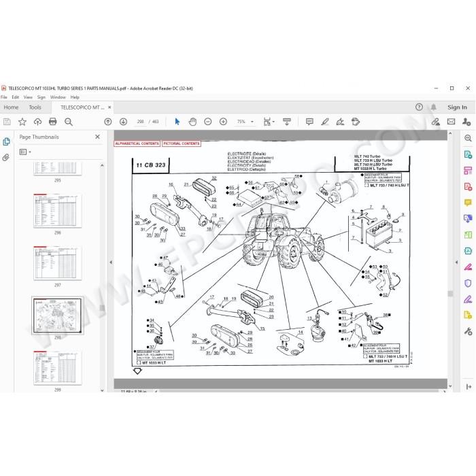Select the Highlight text pen tool
This screenshot has width=476, height=476.
[x=325, y=122]
